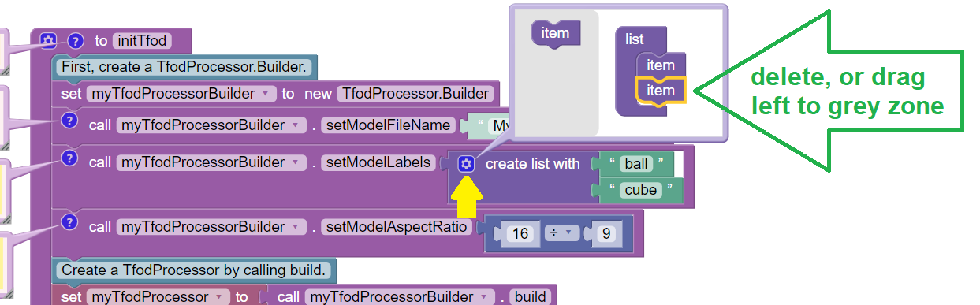The image size is (980, 305).
Task: Select the first item block inside list
Action: 661,65
